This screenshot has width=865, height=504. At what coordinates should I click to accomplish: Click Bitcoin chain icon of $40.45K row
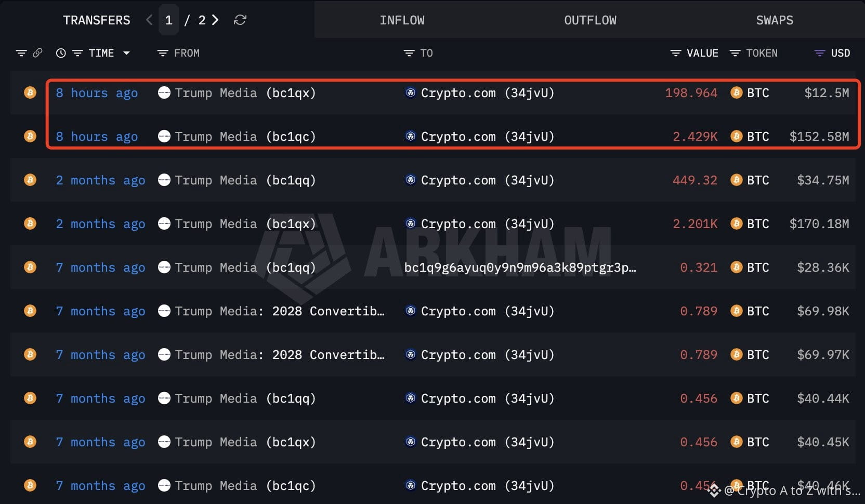coord(30,442)
